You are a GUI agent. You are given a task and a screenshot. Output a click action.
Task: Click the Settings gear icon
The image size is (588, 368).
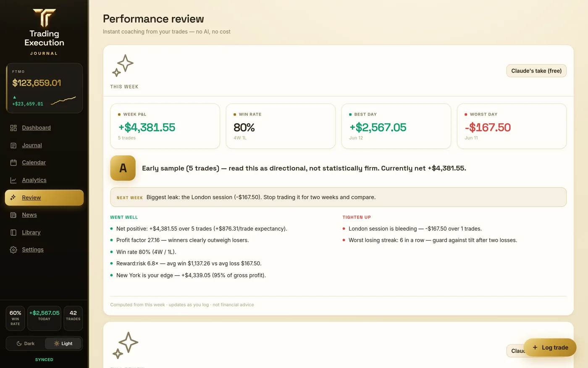pyautogui.click(x=13, y=250)
